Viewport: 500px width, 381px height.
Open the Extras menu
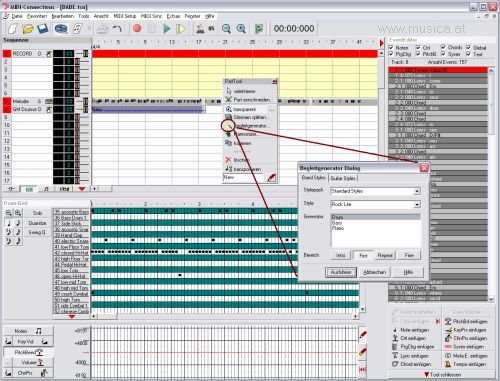coord(173,16)
